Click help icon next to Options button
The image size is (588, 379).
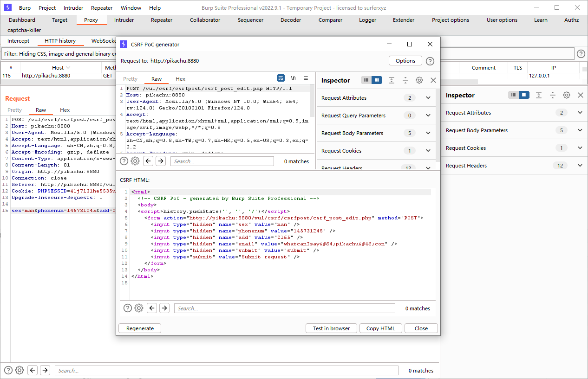click(x=430, y=61)
